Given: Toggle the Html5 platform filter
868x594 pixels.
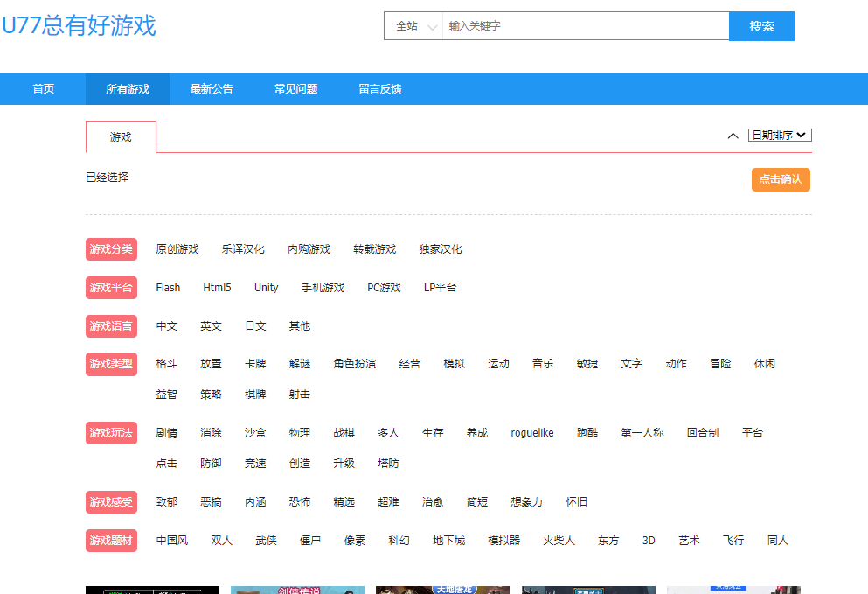Looking at the screenshot, I should (x=217, y=288).
